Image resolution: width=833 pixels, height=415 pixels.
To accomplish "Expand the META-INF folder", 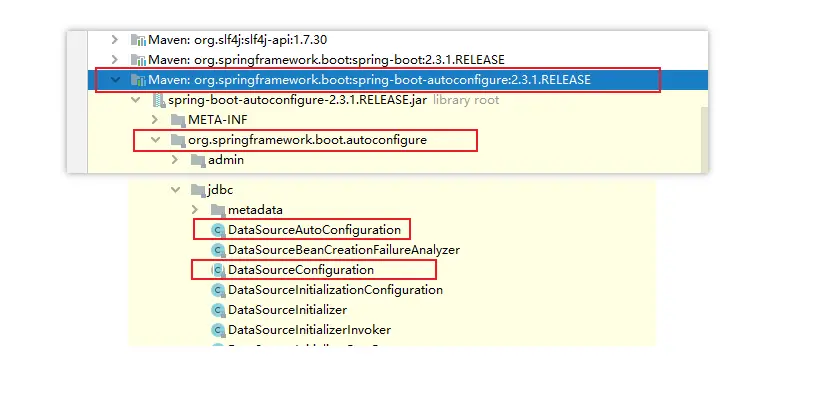I will point(155,120).
